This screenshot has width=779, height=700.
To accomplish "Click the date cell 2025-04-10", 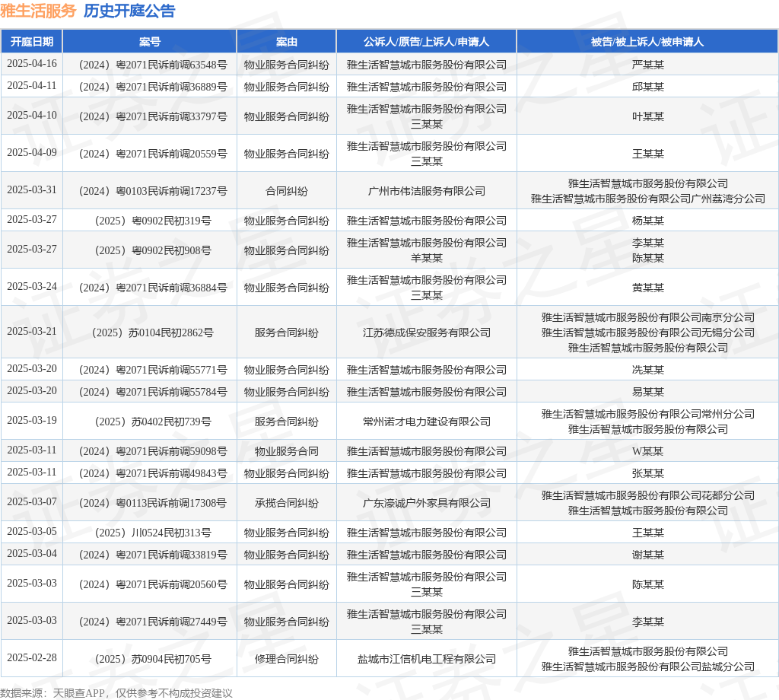I will pos(32,115).
